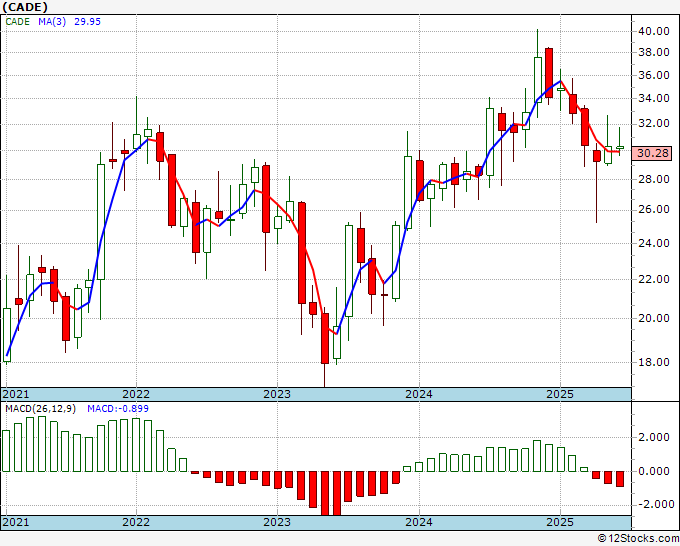This screenshot has height=546, width=680.
Task: Click the MA(3) legend label
Action: coord(52,22)
